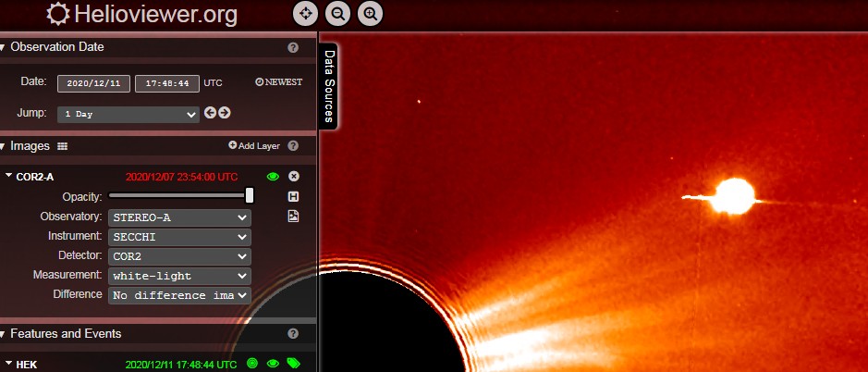Zoom out with the minus magnifier
868x372 pixels.
pyautogui.click(x=337, y=15)
